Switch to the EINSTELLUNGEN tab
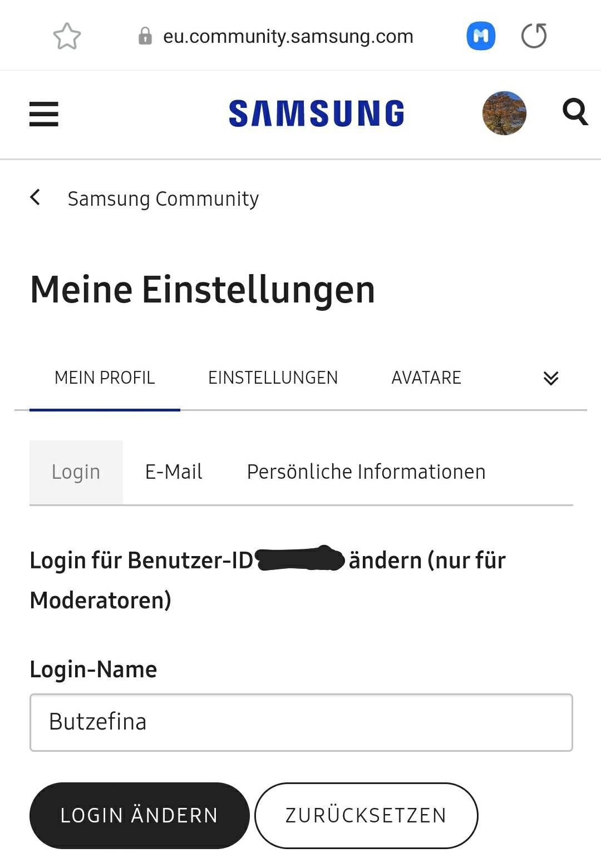This screenshot has width=601, height=868. point(273,378)
